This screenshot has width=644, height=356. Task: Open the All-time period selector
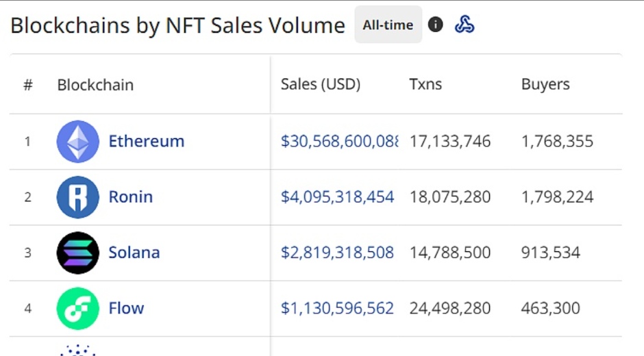pyautogui.click(x=388, y=25)
